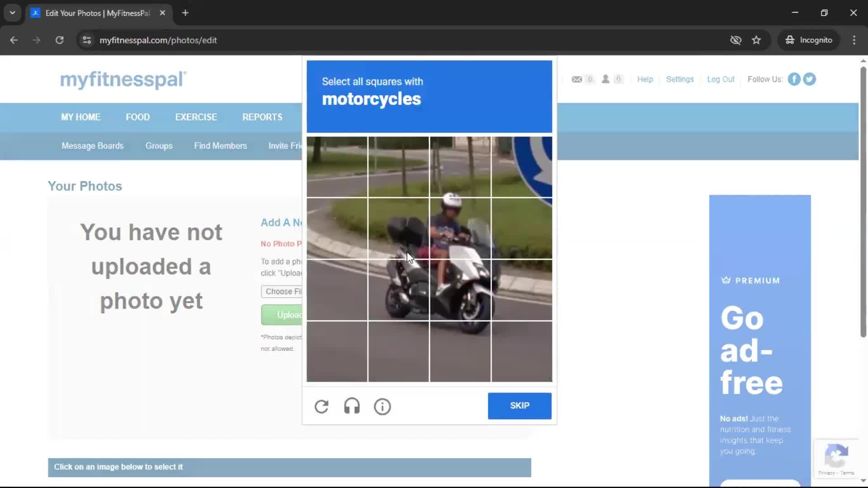Image resolution: width=868 pixels, height=488 pixels.
Task: Open the messages envelope icon
Action: tap(577, 79)
